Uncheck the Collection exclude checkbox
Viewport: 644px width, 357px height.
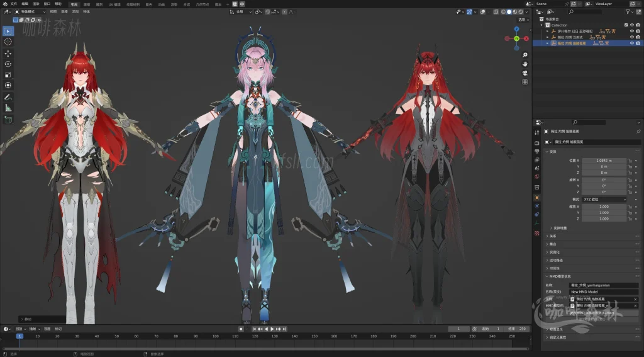click(626, 25)
